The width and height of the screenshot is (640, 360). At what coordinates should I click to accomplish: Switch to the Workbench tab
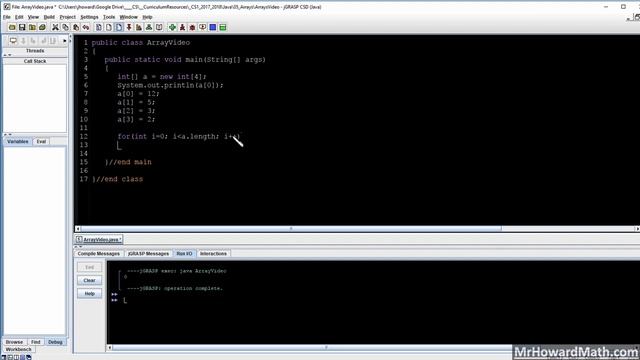[18, 349]
